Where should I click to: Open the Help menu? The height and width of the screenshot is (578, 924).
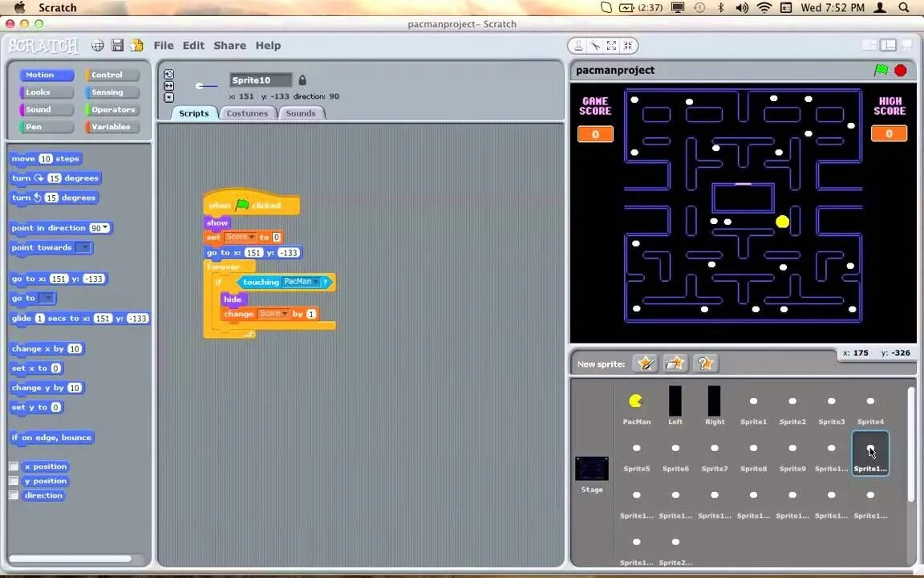tap(268, 46)
